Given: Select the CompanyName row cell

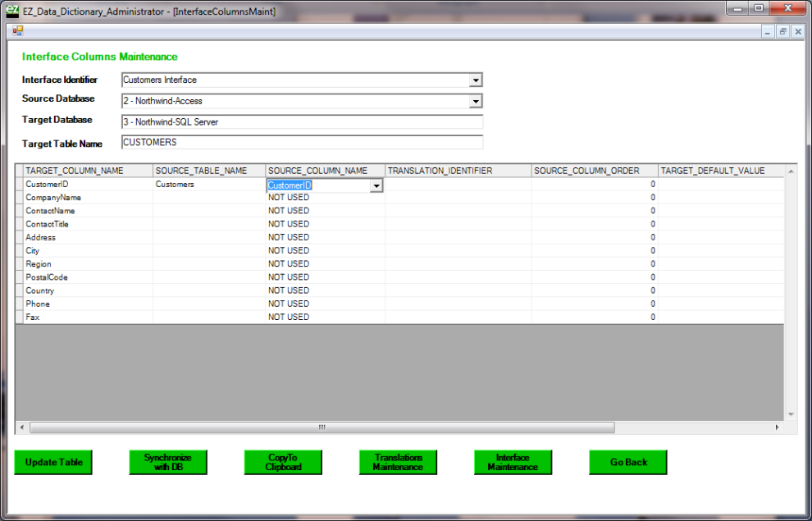Looking at the screenshot, I should click(x=87, y=198).
